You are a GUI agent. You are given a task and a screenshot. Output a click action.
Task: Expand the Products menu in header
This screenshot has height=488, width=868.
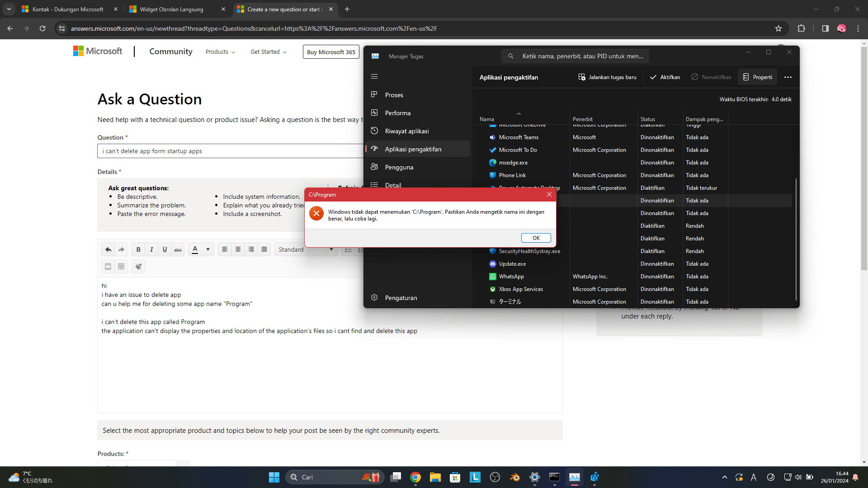(220, 52)
